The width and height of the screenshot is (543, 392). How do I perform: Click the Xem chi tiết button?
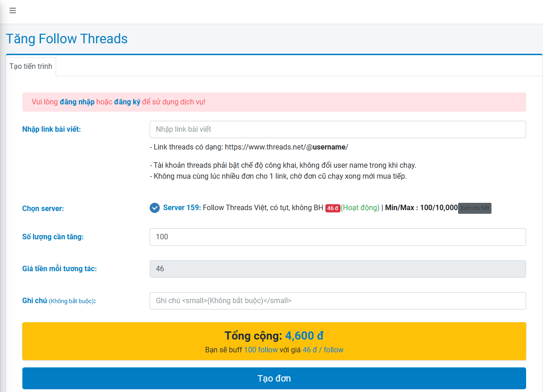[x=475, y=208]
